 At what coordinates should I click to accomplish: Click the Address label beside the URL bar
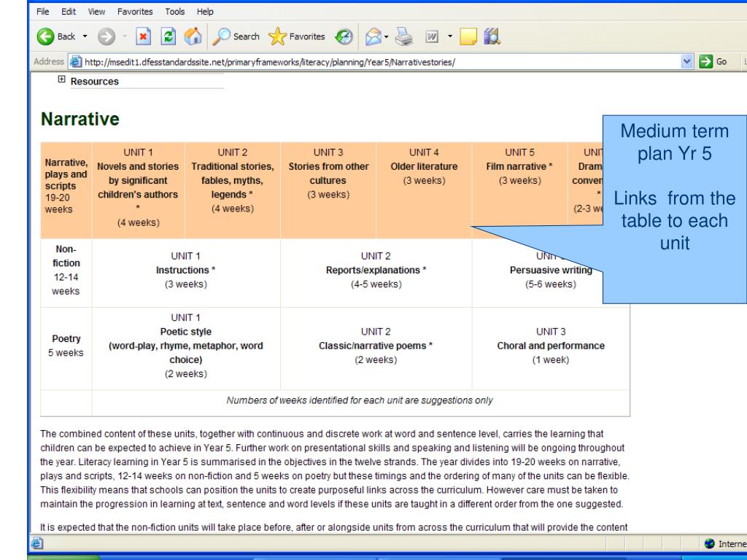point(49,61)
